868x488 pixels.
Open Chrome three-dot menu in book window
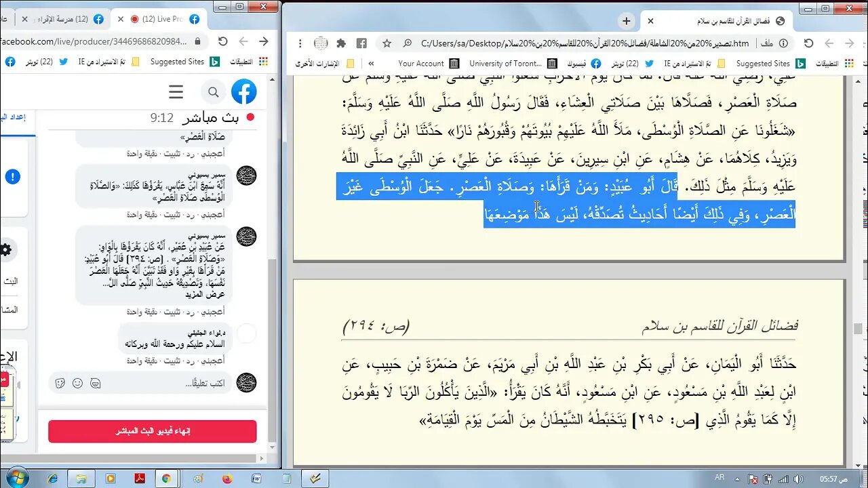(300, 43)
